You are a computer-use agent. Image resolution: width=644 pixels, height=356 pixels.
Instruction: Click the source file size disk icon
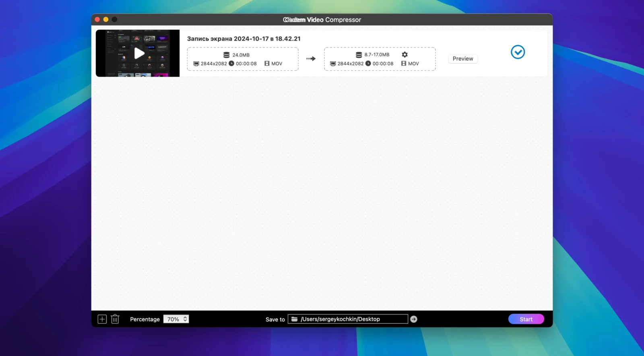[227, 55]
